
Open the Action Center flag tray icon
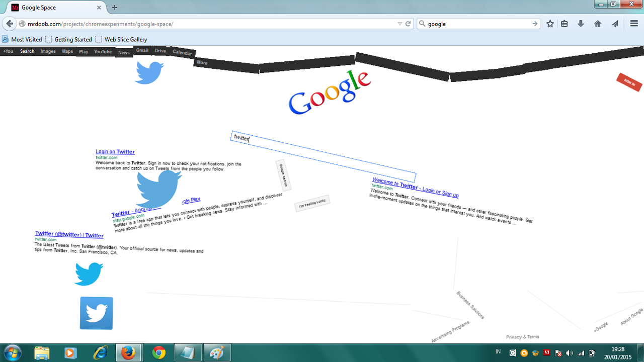pyautogui.click(x=558, y=353)
